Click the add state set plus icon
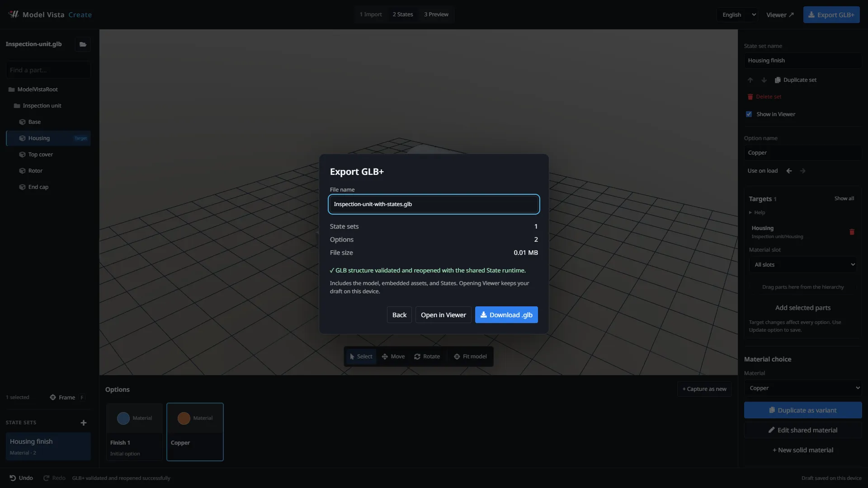 pyautogui.click(x=84, y=423)
